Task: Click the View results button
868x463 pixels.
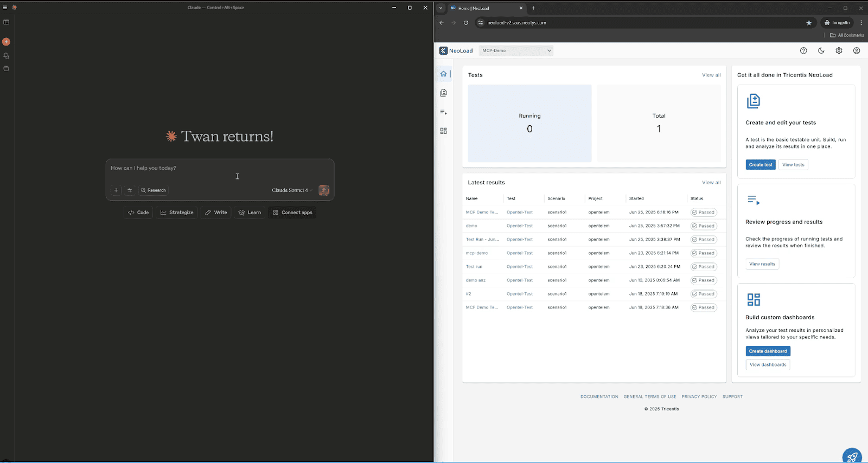Action: pyautogui.click(x=762, y=264)
